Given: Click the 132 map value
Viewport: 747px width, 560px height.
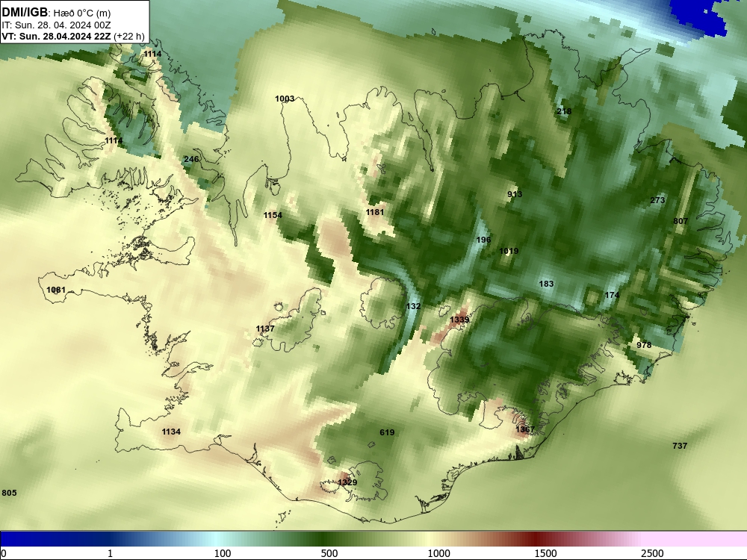Looking at the screenshot, I should [x=413, y=306].
